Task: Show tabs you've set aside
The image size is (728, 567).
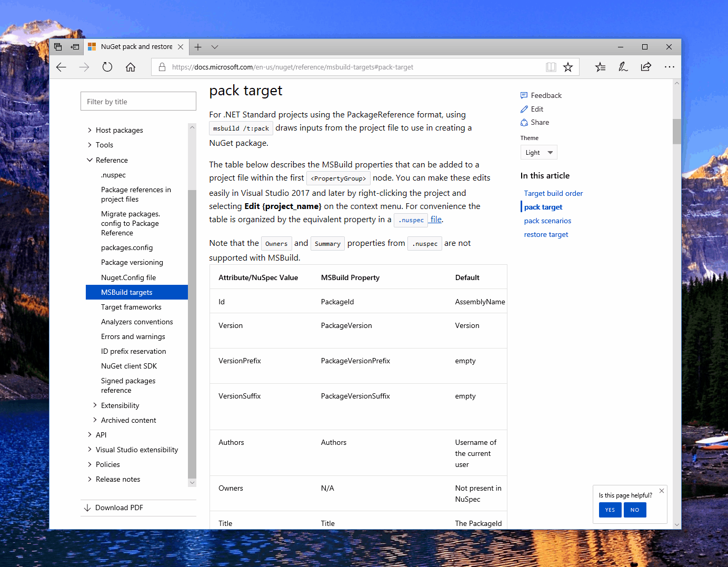Action: coord(58,47)
